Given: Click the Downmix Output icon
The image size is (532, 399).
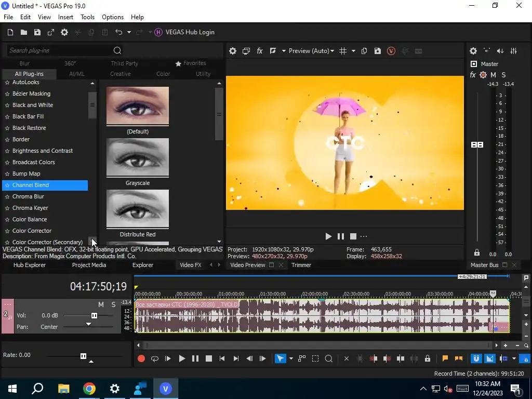Looking at the screenshot, I should (487, 51).
